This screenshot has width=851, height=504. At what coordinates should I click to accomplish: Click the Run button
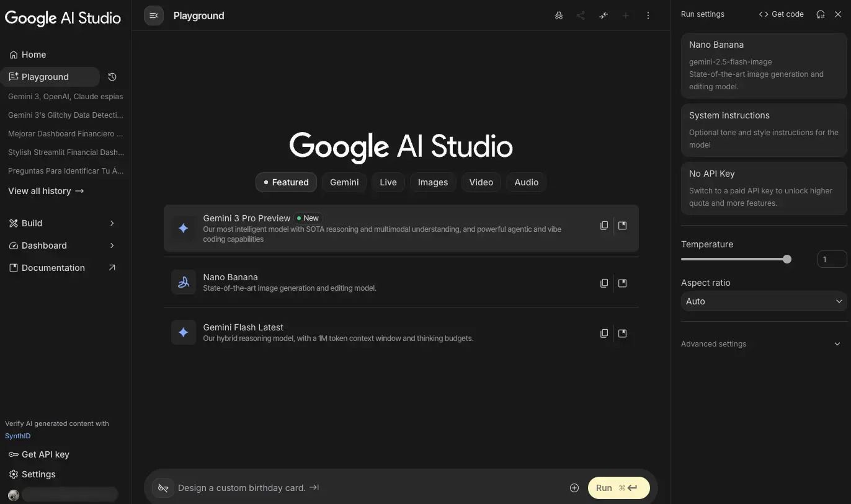(618, 488)
